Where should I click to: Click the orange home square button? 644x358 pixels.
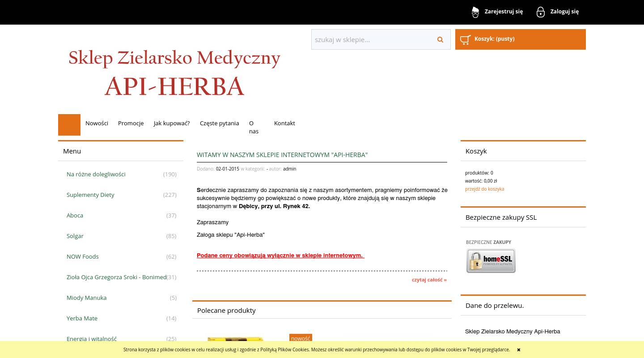tap(69, 125)
